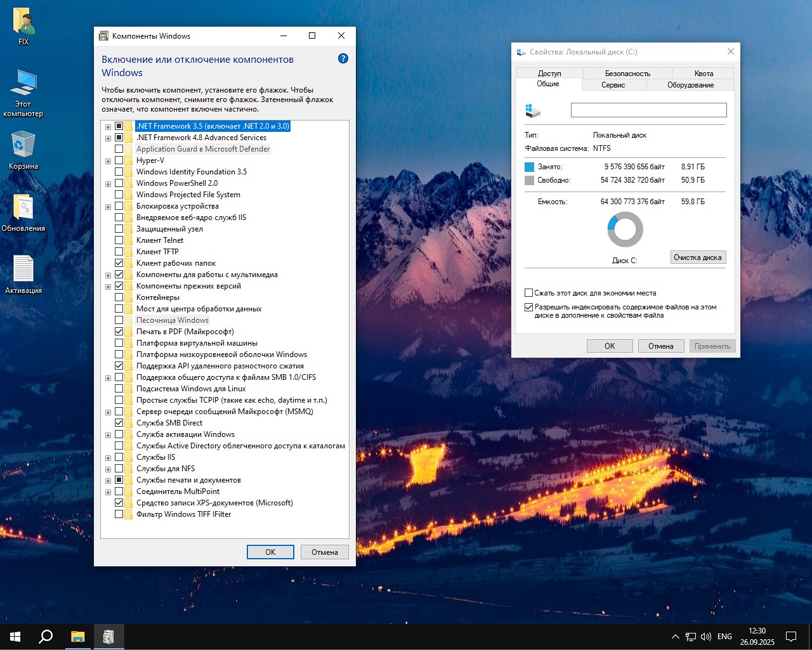812x650 pixels.
Task: Expand Службы IIS tree node
Action: (108, 458)
